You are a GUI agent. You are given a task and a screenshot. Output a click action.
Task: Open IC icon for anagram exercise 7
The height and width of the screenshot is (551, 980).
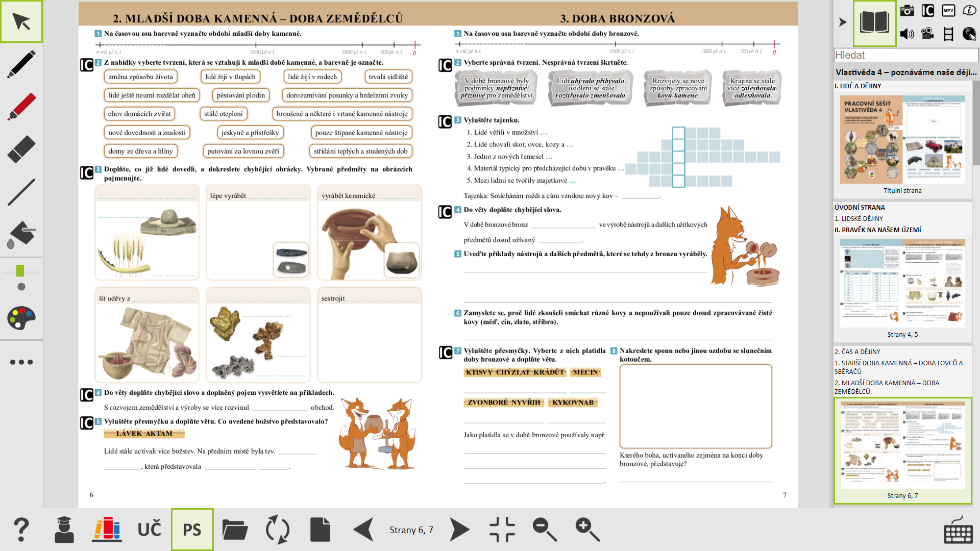[445, 353]
